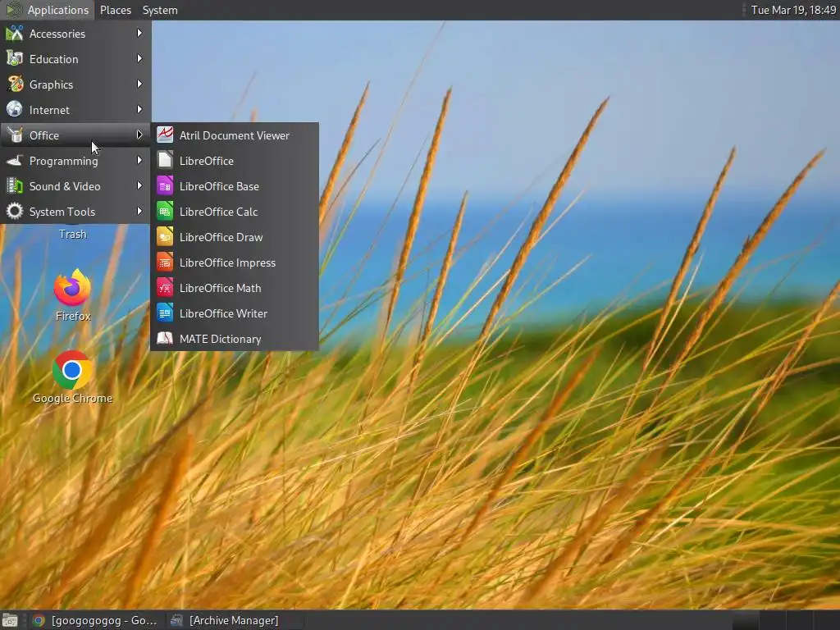Expand the System Tools submenu arrow
This screenshot has width=840, height=630.
[x=139, y=211]
